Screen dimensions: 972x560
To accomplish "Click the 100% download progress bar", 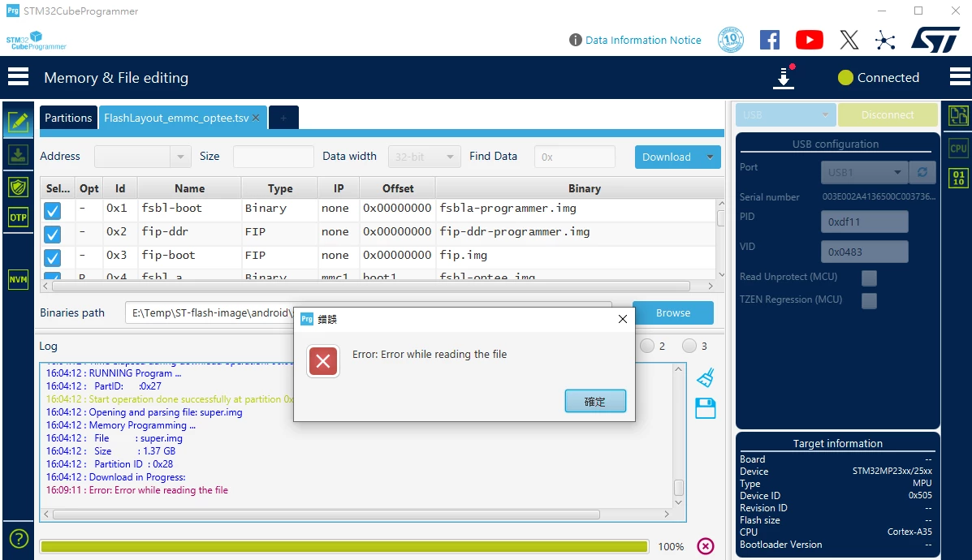I will click(x=344, y=546).
